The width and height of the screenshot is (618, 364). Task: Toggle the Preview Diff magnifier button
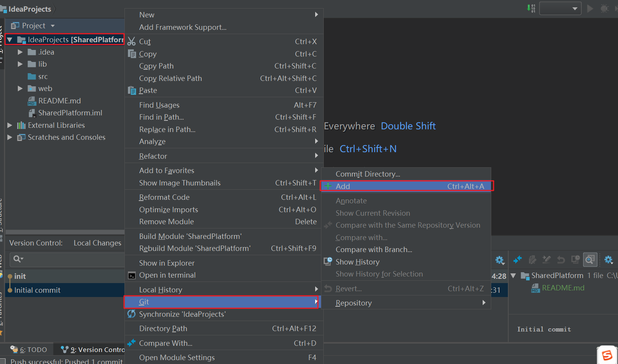click(590, 259)
